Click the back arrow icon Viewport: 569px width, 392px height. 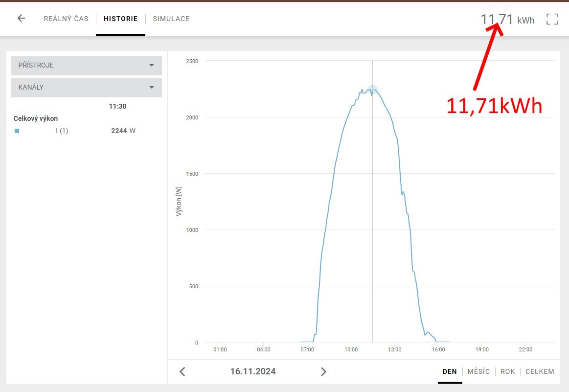click(x=21, y=19)
